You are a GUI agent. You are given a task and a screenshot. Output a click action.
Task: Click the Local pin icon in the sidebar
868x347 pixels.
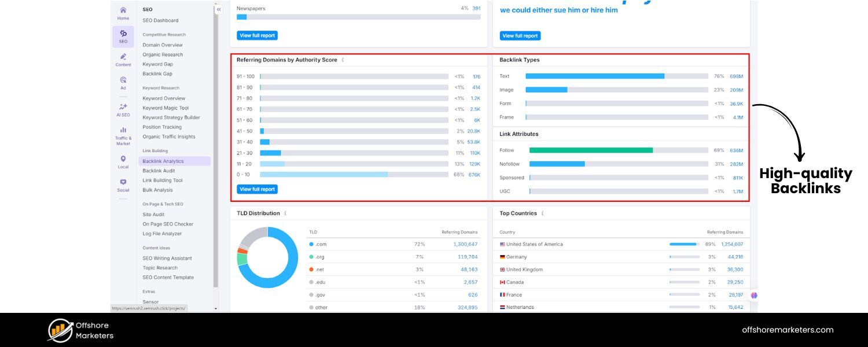pyautogui.click(x=123, y=162)
